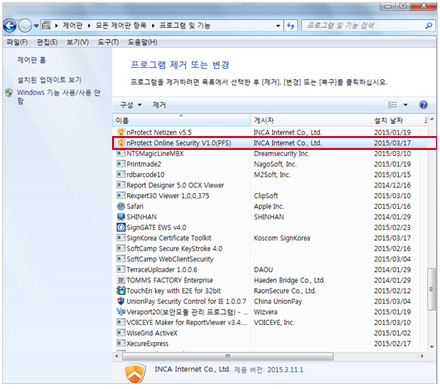Click nProtect Online Security V1.0(PFS) icon
The image size is (440, 389).
[121, 143]
